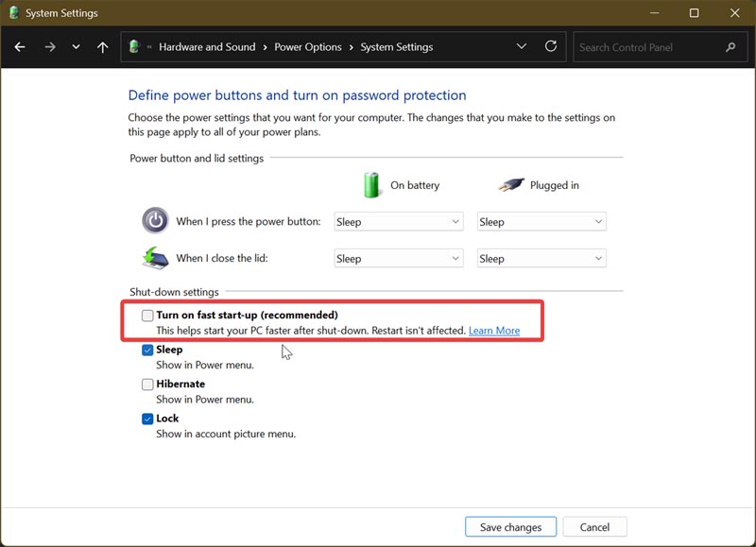Screen dimensions: 756x547
Task: Enable the Hibernate checkbox
Action: point(147,385)
